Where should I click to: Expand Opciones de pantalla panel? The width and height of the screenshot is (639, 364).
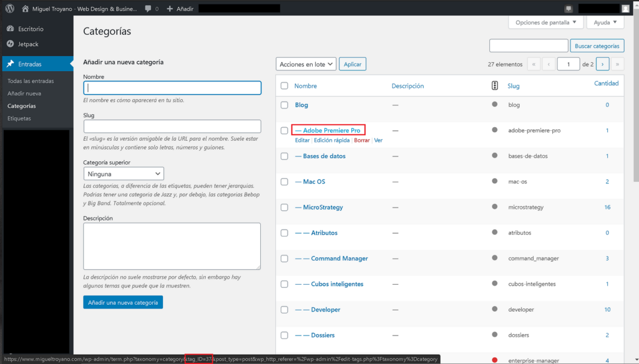coord(546,22)
